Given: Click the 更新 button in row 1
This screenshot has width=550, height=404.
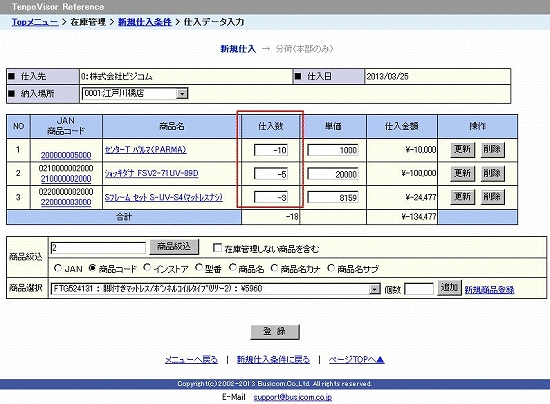Looking at the screenshot, I should 462,150.
